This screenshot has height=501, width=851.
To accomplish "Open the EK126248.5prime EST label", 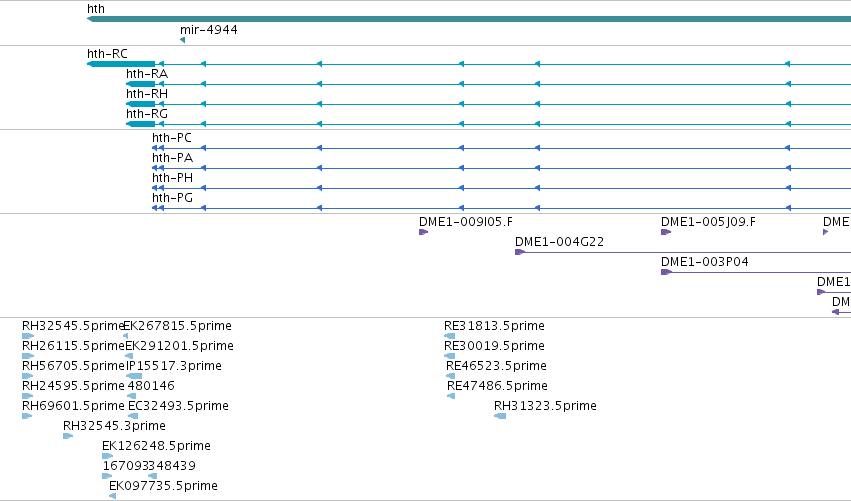I will click(156, 446).
